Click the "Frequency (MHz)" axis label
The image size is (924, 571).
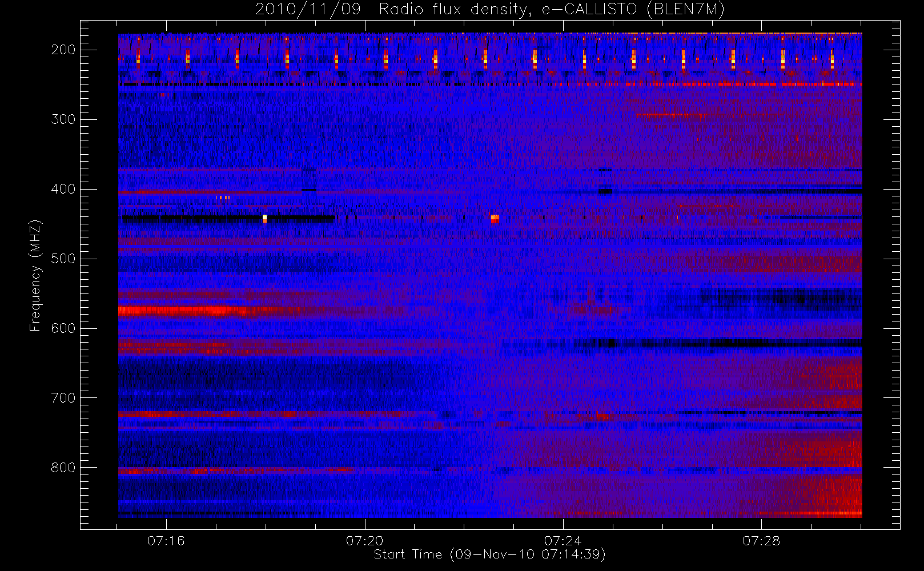[35, 275]
